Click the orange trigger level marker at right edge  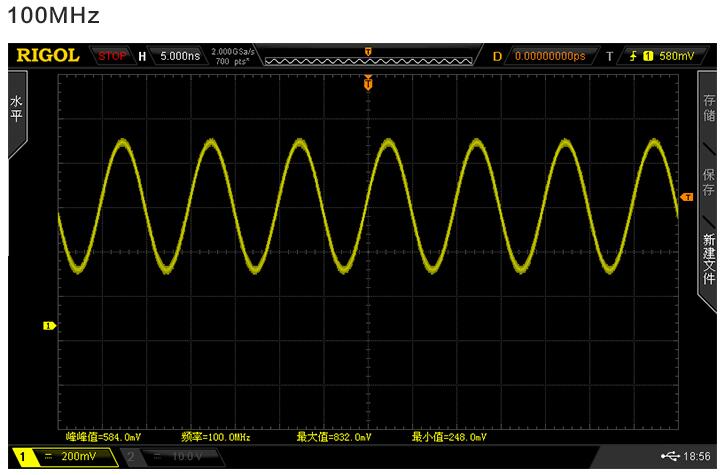click(686, 198)
